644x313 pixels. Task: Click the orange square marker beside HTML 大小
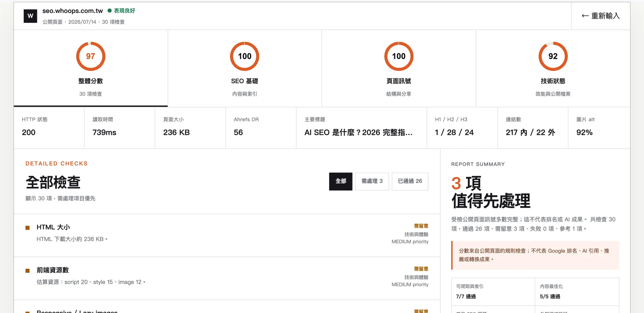click(x=27, y=228)
